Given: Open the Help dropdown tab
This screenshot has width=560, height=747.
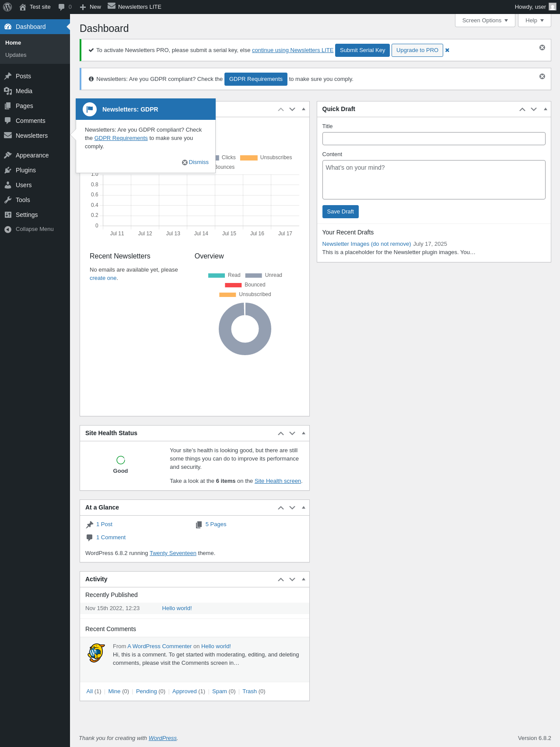Looking at the screenshot, I should point(535,21).
